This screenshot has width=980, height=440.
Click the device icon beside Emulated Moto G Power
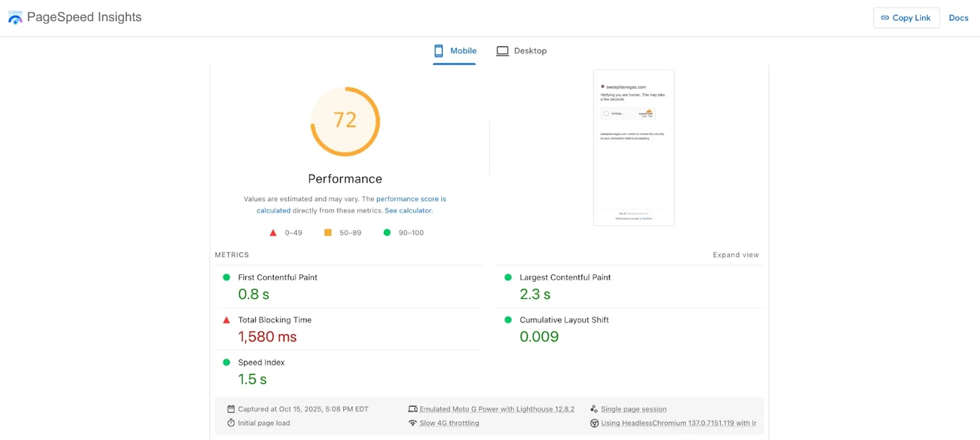pos(412,409)
